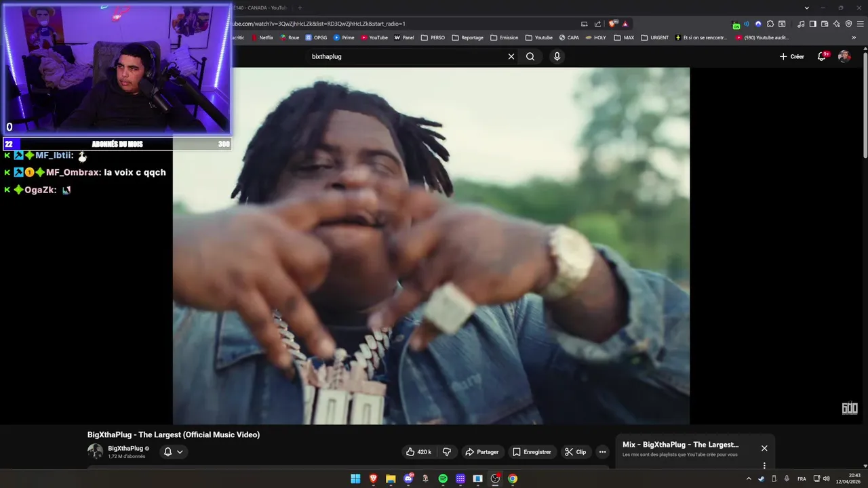Click the BigXthaPlug channel name
The height and width of the screenshot is (488, 868).
pyautogui.click(x=125, y=448)
